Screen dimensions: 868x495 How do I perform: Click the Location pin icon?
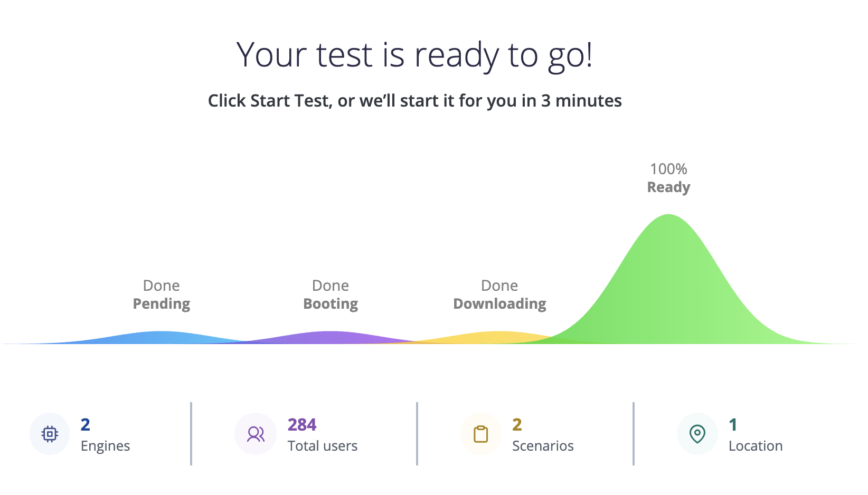tap(697, 434)
